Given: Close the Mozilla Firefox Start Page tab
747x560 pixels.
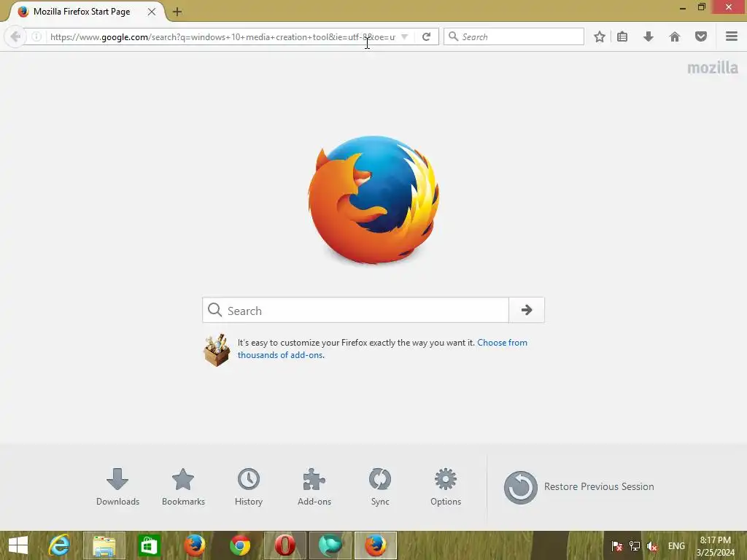Looking at the screenshot, I should click(x=152, y=12).
